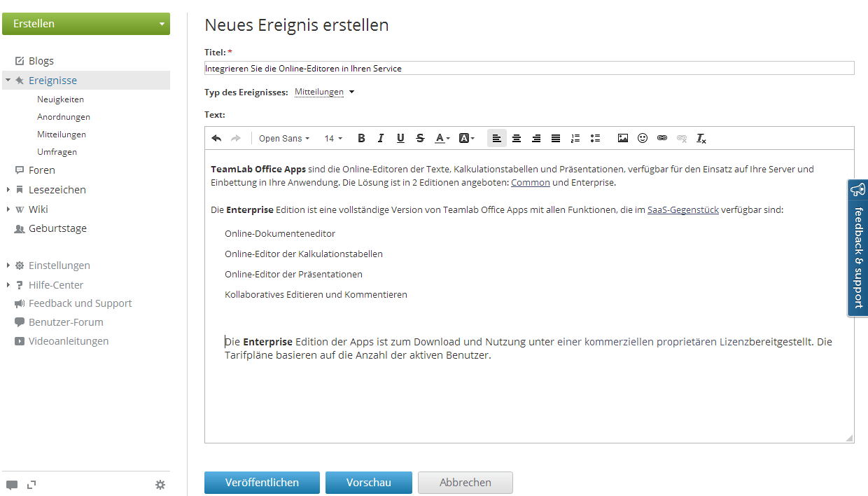The width and height of the screenshot is (868, 496).
Task: Click the 'Kollaboratives Editieren und Kommentieren' line
Action: [x=316, y=294]
